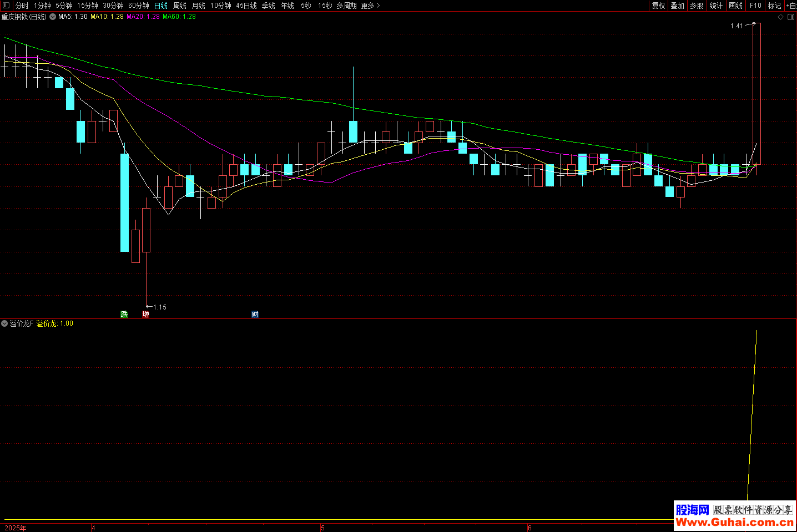This screenshot has height=532, width=797.
Task: Click the 财 marker below the chart
Action: coord(255,315)
